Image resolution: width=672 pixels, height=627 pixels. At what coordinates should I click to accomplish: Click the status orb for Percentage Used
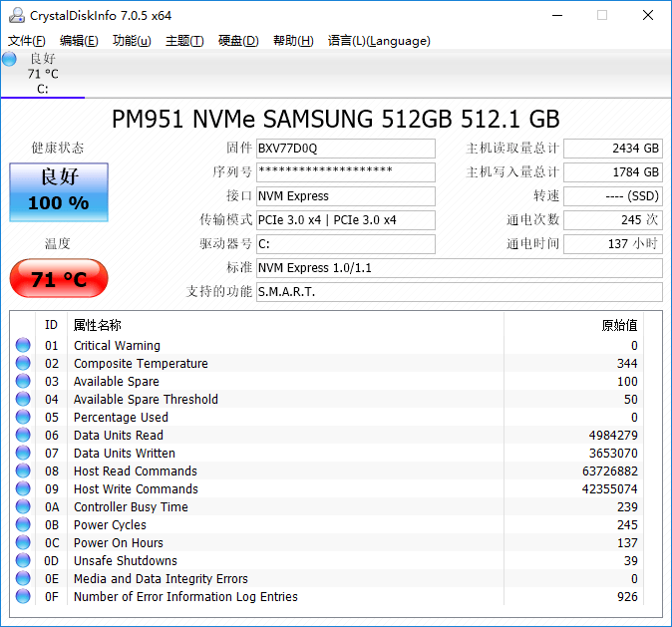pos(23,417)
